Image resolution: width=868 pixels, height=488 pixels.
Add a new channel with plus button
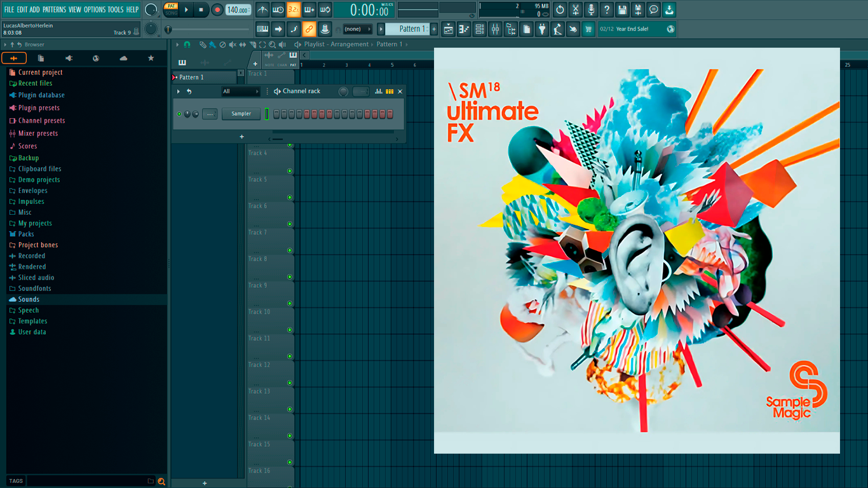coord(241,137)
